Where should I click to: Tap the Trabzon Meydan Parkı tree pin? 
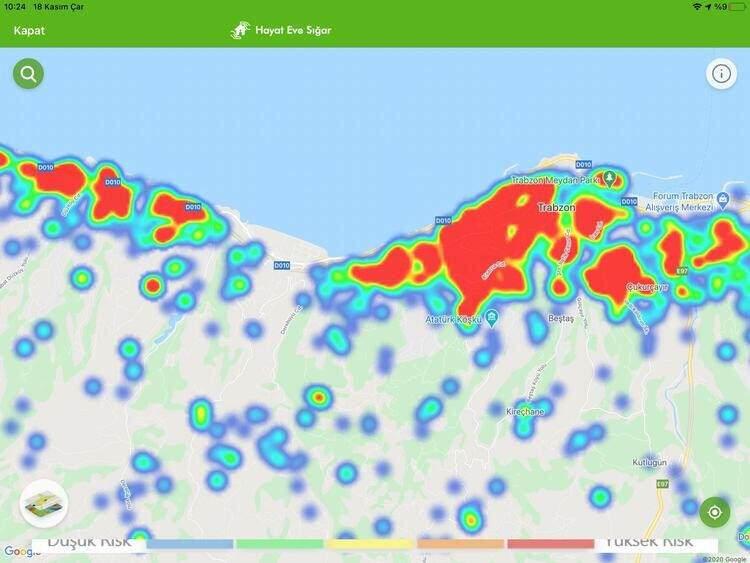point(608,180)
